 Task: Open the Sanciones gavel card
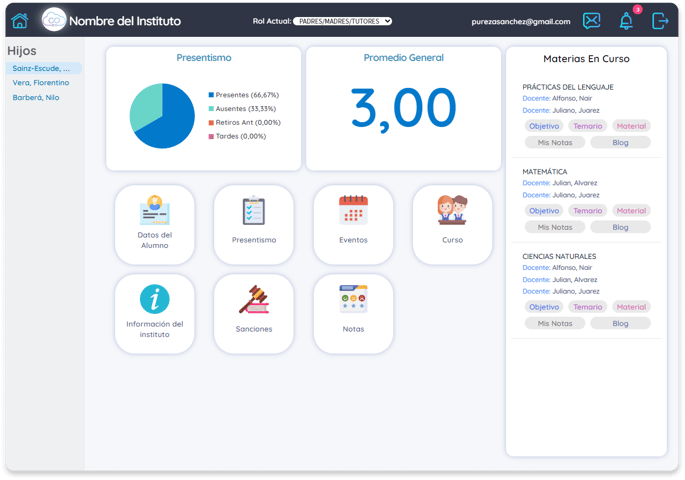point(254,314)
